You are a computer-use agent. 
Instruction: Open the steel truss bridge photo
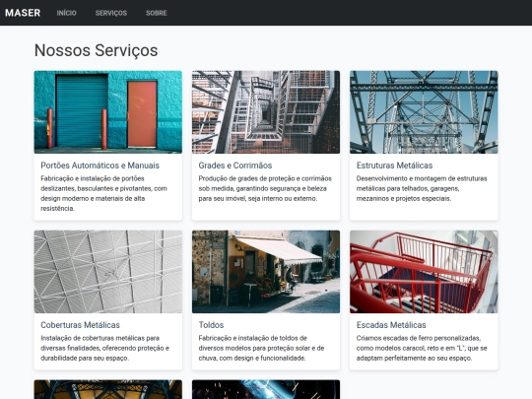point(424,112)
